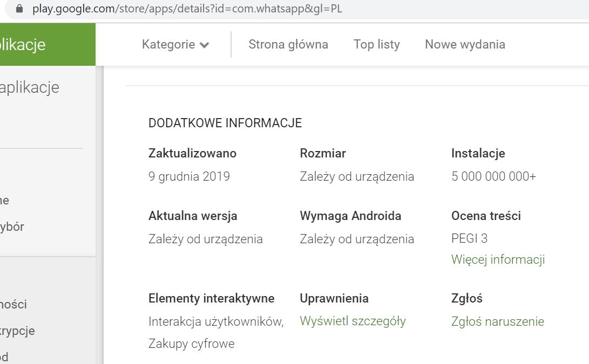Click Więcej informacji under Ocena treści

tap(497, 259)
